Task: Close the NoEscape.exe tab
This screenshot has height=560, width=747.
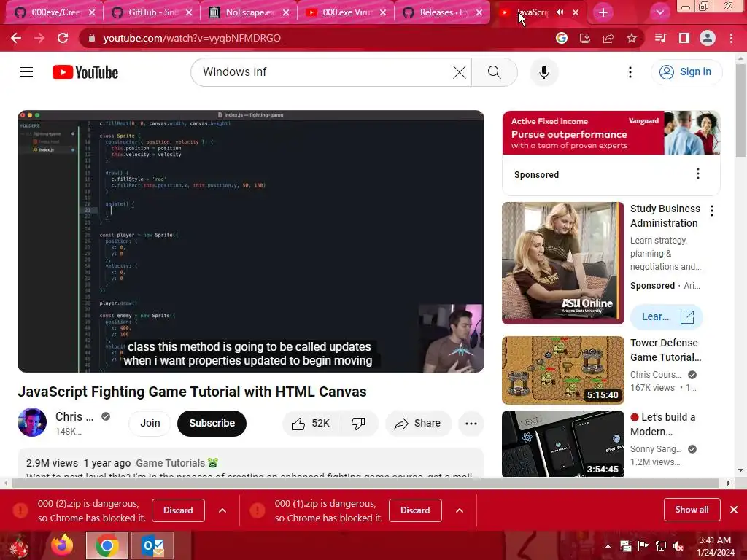Action: tap(286, 12)
